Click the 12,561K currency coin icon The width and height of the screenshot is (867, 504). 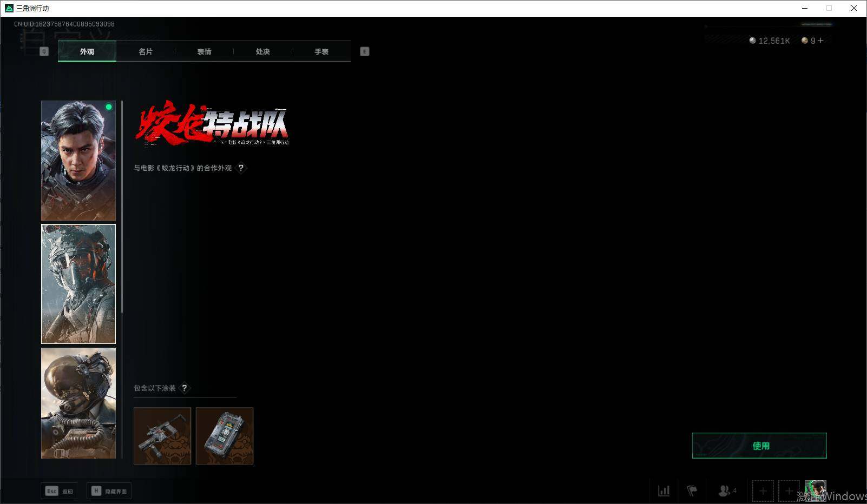pos(752,41)
